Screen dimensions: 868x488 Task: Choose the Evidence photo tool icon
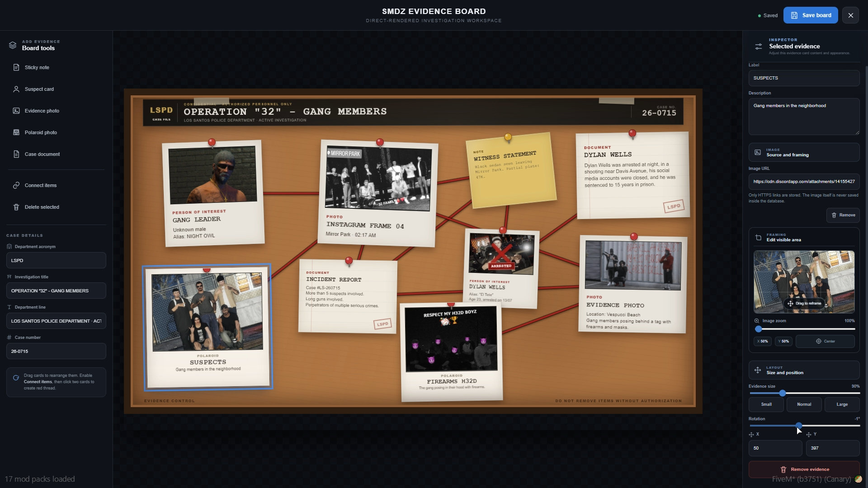[x=16, y=111]
